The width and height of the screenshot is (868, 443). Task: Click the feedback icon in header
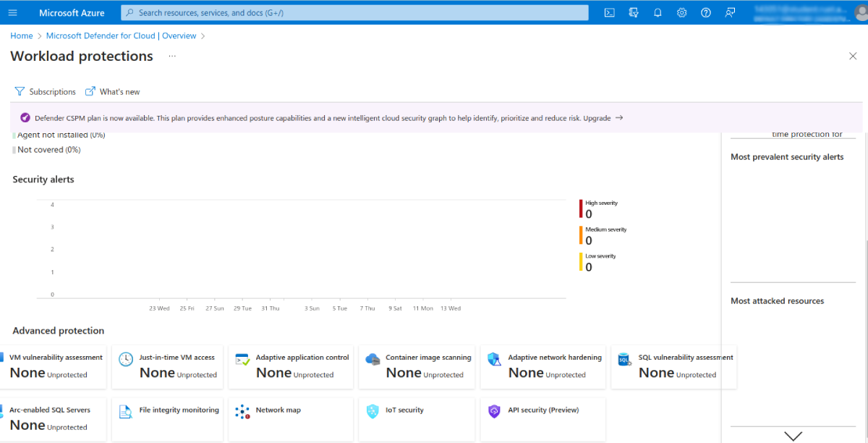[x=730, y=12]
